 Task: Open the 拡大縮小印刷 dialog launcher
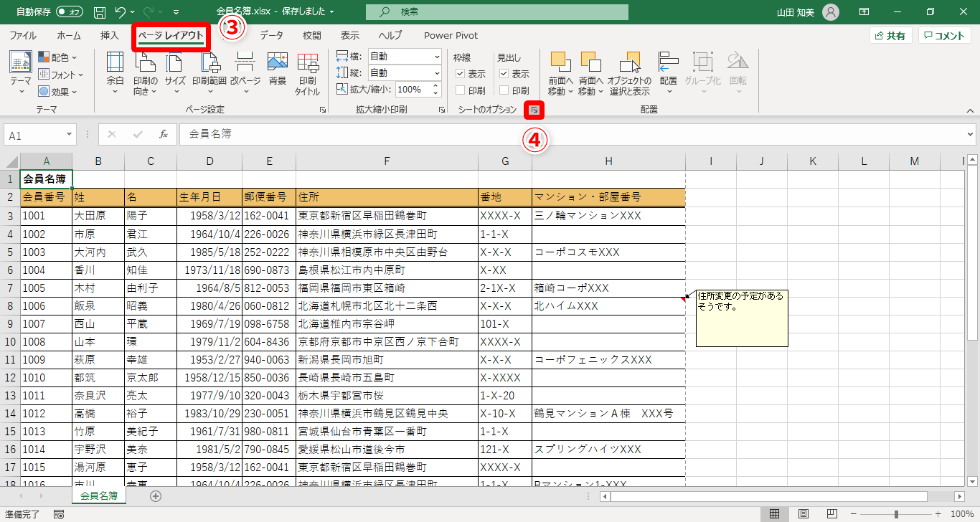(442, 110)
